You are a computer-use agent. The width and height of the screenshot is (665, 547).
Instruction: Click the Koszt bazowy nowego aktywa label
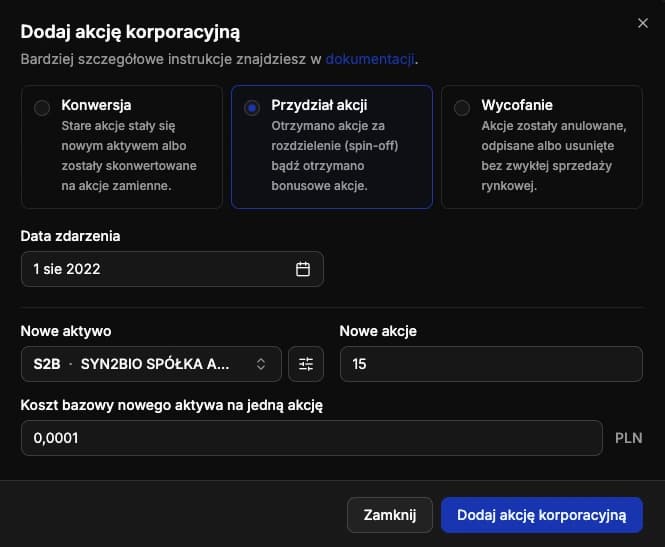(x=171, y=405)
